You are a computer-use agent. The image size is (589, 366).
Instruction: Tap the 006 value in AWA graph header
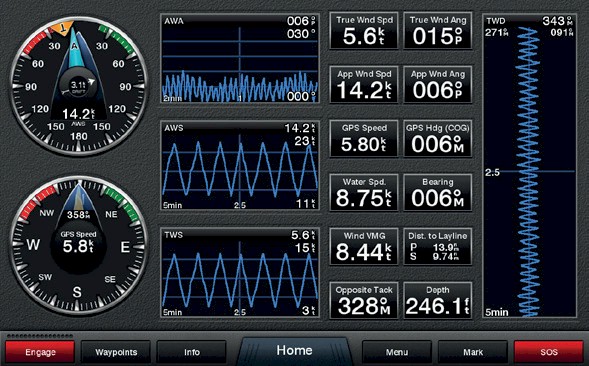pos(301,21)
